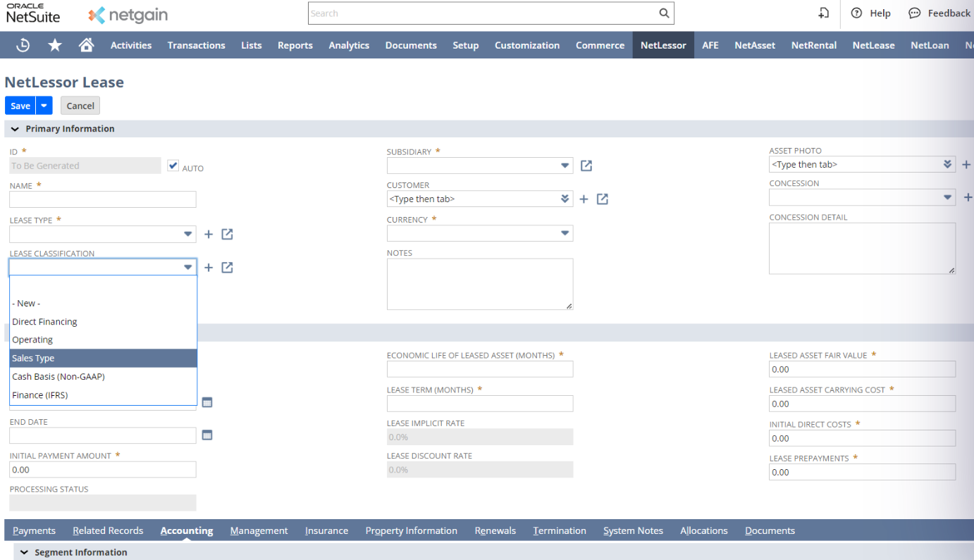974x560 pixels.
Task: Add a new Asset Photo with plus icon
Action: coord(966,165)
